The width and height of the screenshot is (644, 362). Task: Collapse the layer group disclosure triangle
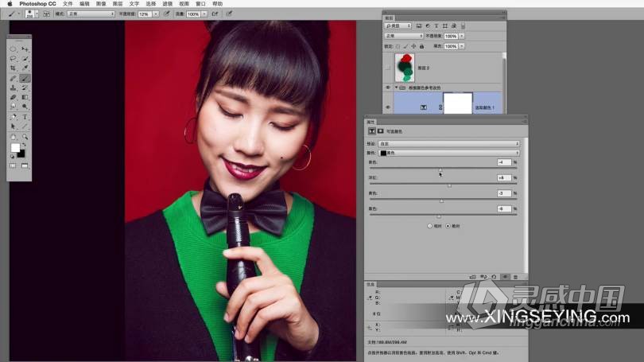[x=397, y=88]
